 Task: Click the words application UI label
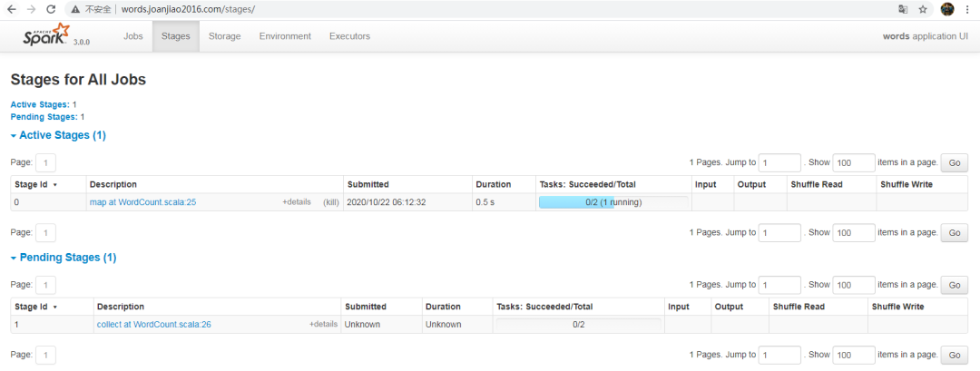pyautogui.click(x=926, y=36)
